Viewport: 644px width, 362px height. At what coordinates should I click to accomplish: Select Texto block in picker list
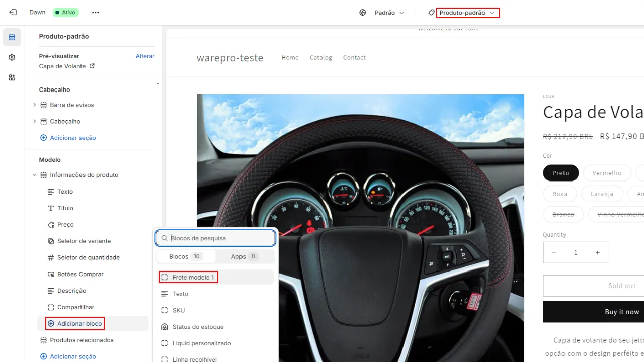click(x=216, y=294)
